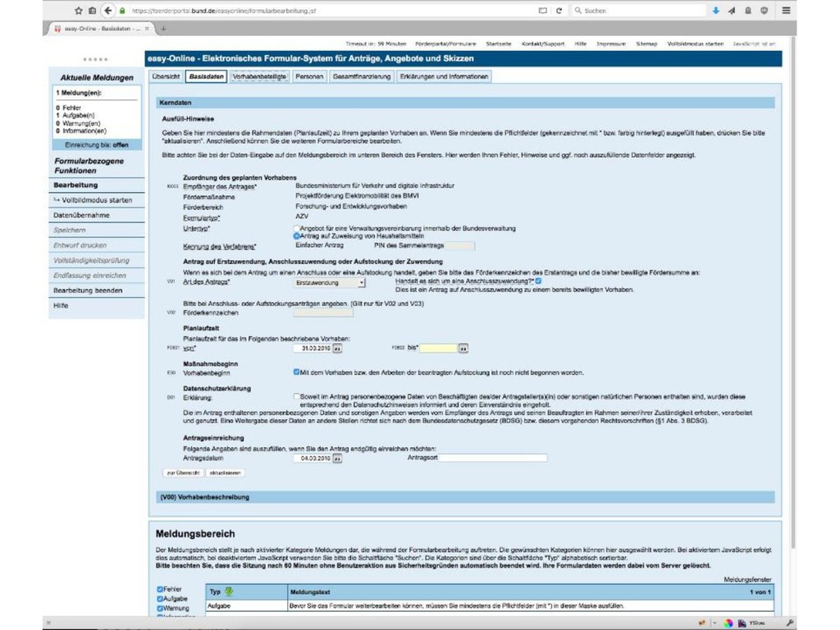Viewport: 840px width, 630px height.
Task: Click the green padlock security icon
Action: tap(122, 11)
